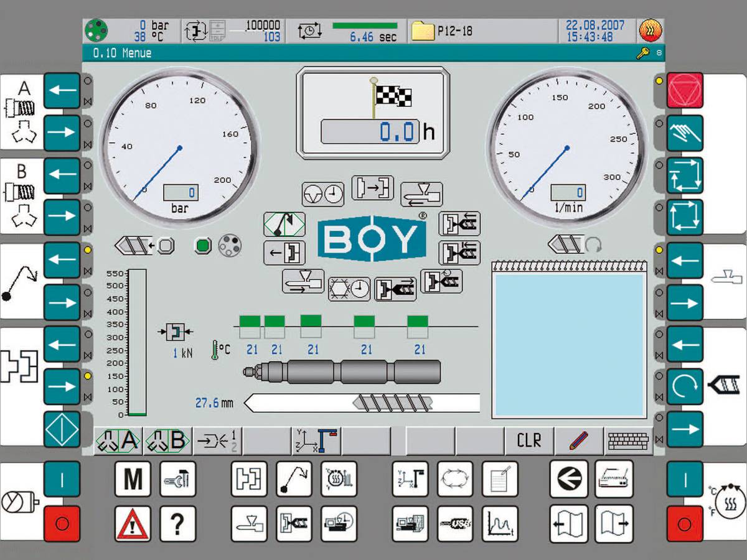Click the printer icon
The width and height of the screenshot is (747, 560).
click(x=614, y=479)
